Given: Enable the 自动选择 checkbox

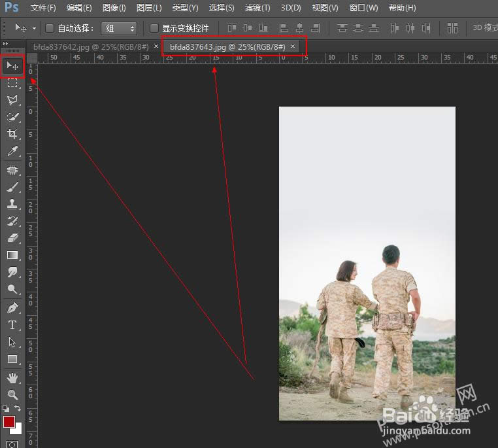Looking at the screenshot, I should tap(50, 28).
